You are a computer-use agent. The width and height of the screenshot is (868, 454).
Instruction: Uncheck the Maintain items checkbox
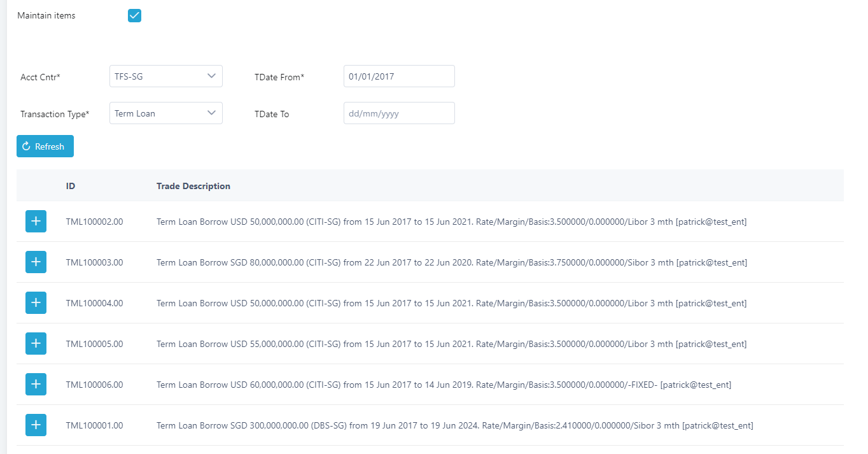(134, 16)
